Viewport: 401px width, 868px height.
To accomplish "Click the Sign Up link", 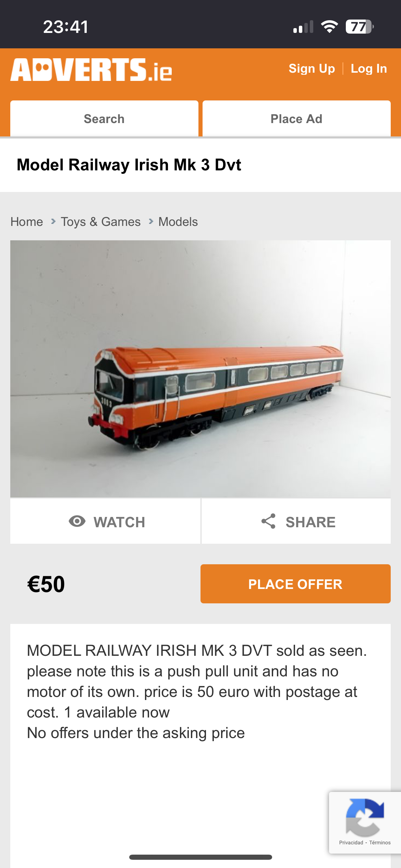I will 312,69.
